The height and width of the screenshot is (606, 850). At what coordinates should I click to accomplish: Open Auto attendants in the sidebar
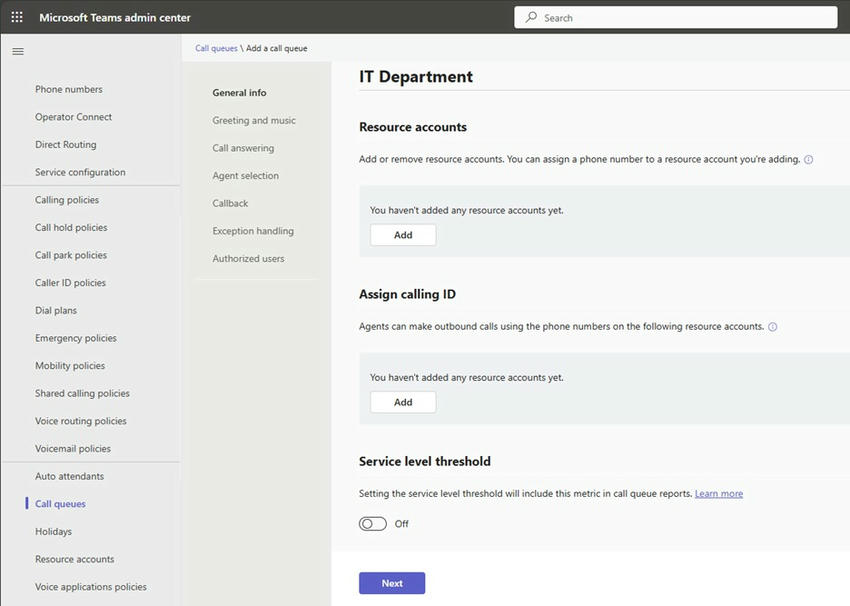[69, 477]
